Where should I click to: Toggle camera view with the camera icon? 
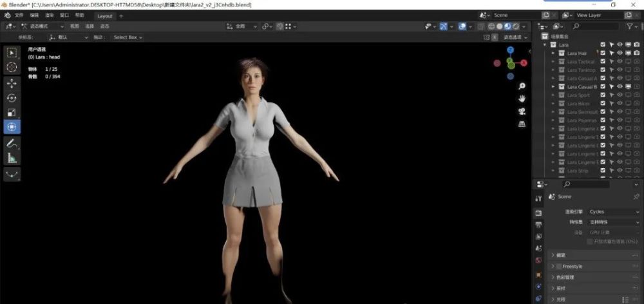pyautogui.click(x=522, y=111)
